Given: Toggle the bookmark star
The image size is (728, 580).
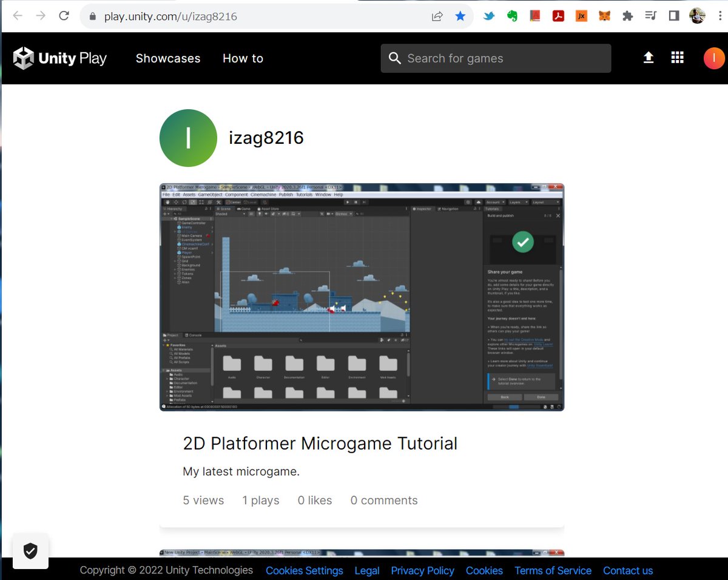Looking at the screenshot, I should point(460,16).
